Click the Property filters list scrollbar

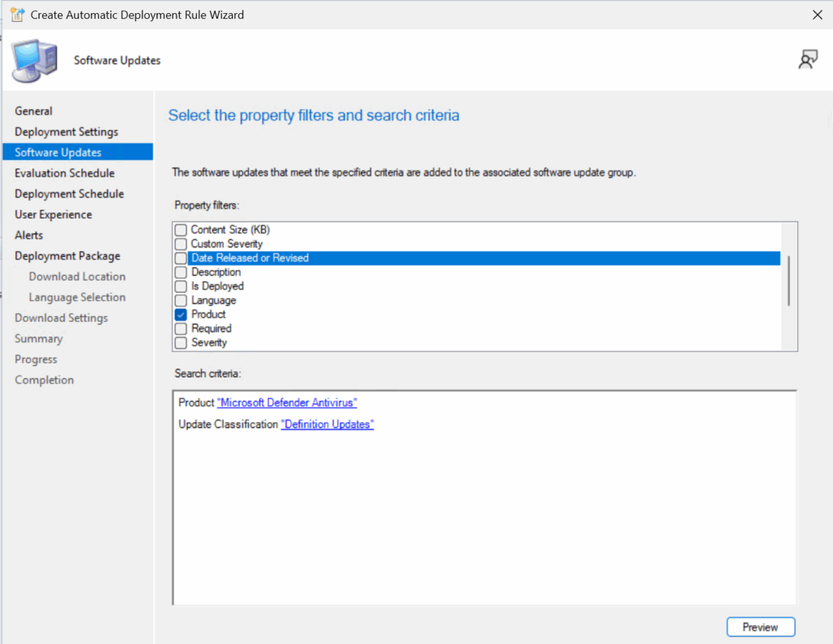(x=788, y=281)
